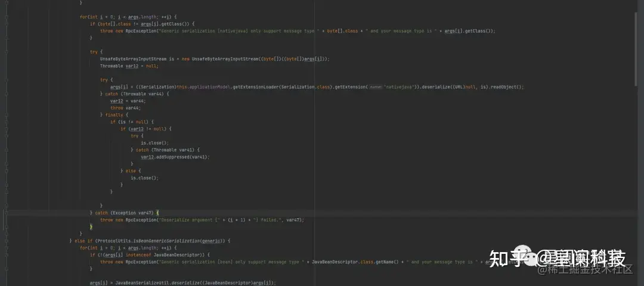Click 'var12.addSuppressed(var41);' line
Screen dimensions: 644x286
pyautogui.click(x=175, y=157)
